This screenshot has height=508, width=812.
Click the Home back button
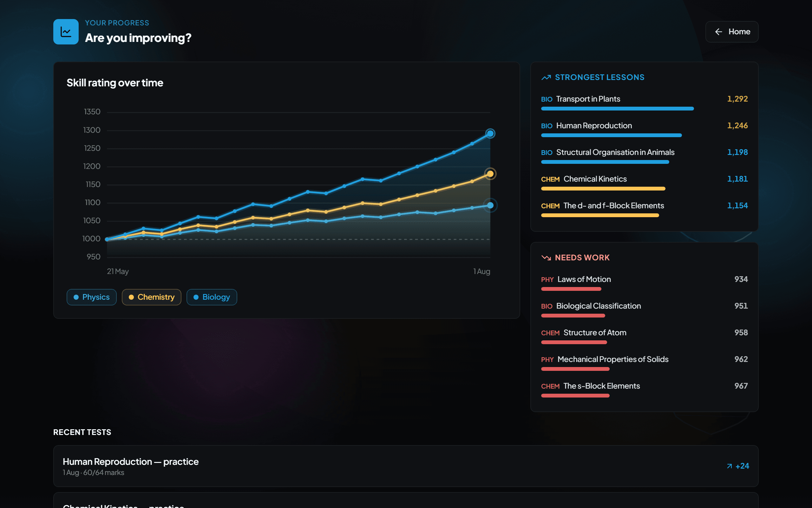(x=732, y=31)
